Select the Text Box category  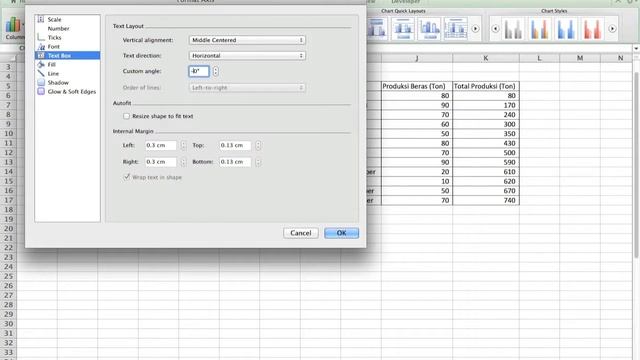pyautogui.click(x=67, y=56)
